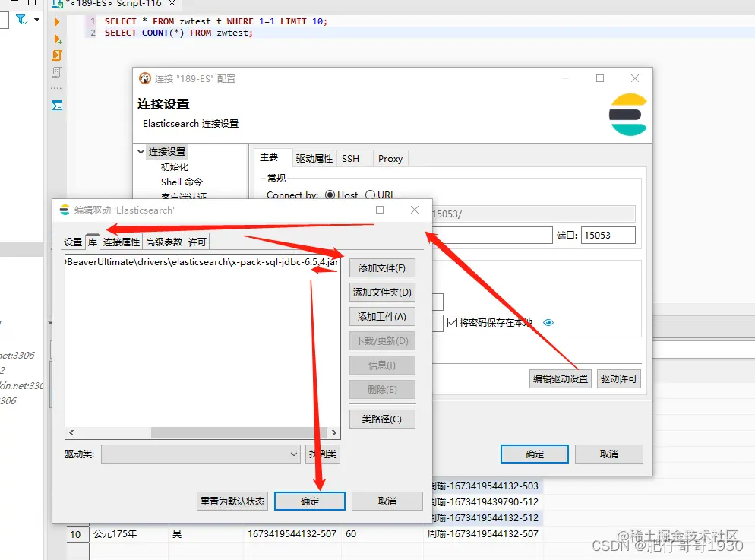Click the 编辑驱动设置 button

[561, 379]
